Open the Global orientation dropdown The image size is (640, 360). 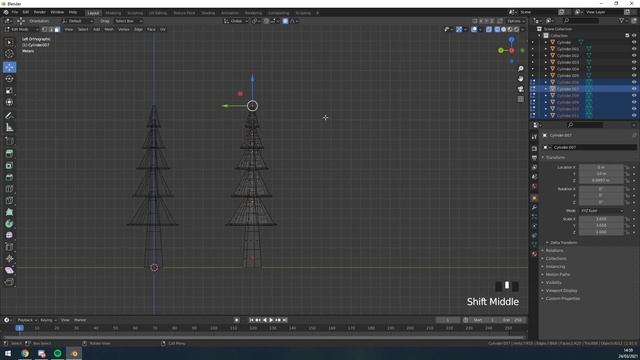[x=236, y=21]
